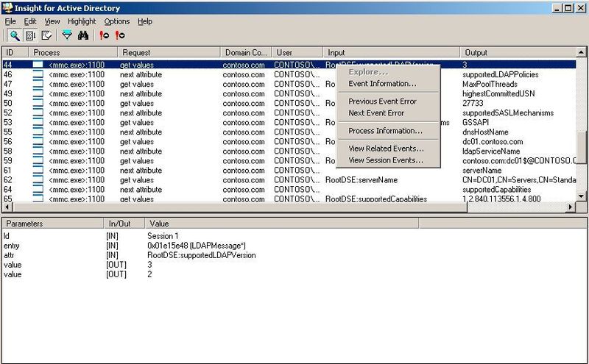This screenshot has width=589, height=364.
Task: Open the Filter funnel toolbar icon
Action: [67, 35]
